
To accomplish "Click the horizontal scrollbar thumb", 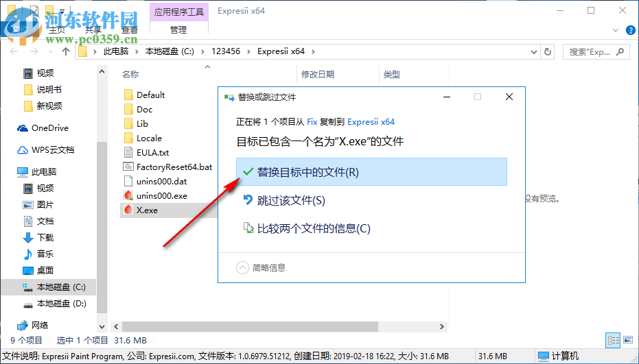I will (251, 326).
